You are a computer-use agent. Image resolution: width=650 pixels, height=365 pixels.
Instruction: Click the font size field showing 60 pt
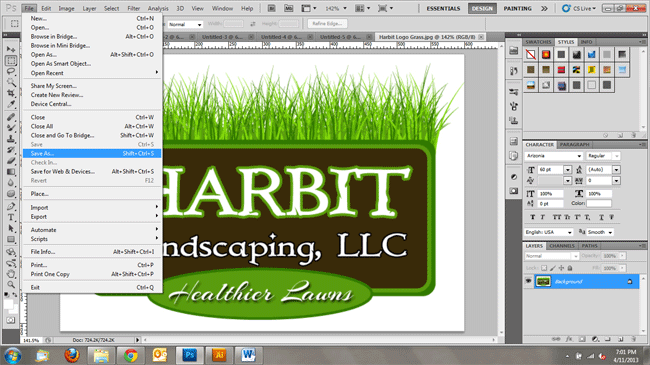(x=550, y=170)
